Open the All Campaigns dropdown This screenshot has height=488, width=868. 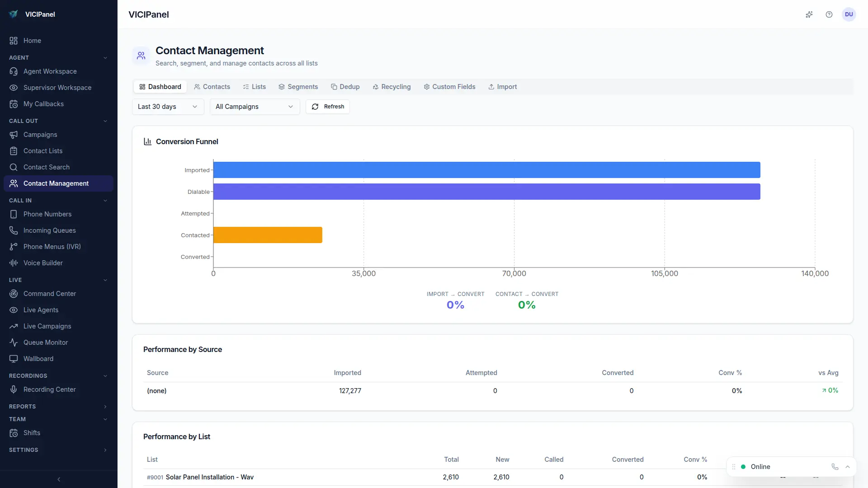click(x=254, y=107)
